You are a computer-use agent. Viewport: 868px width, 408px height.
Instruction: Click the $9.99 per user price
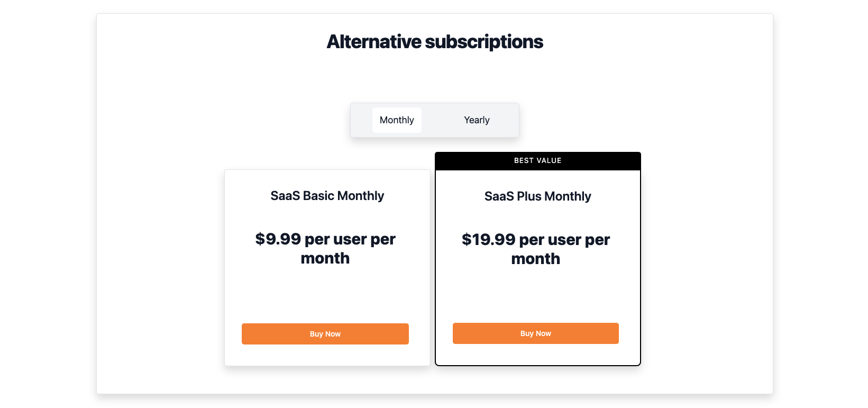click(325, 239)
